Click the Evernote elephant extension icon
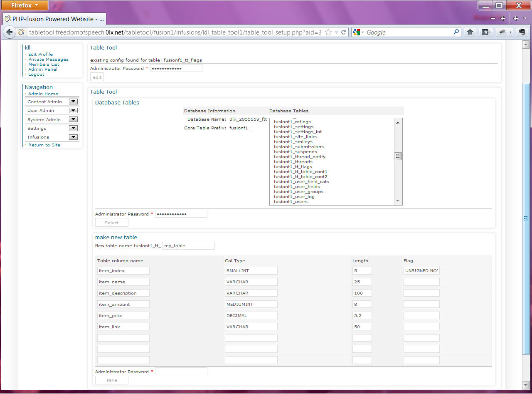This screenshot has width=532, height=394. pyautogui.click(x=522, y=32)
